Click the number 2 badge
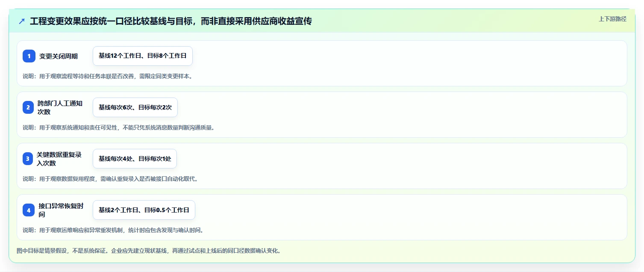Image resolution: width=644 pixels, height=272 pixels. 28,107
